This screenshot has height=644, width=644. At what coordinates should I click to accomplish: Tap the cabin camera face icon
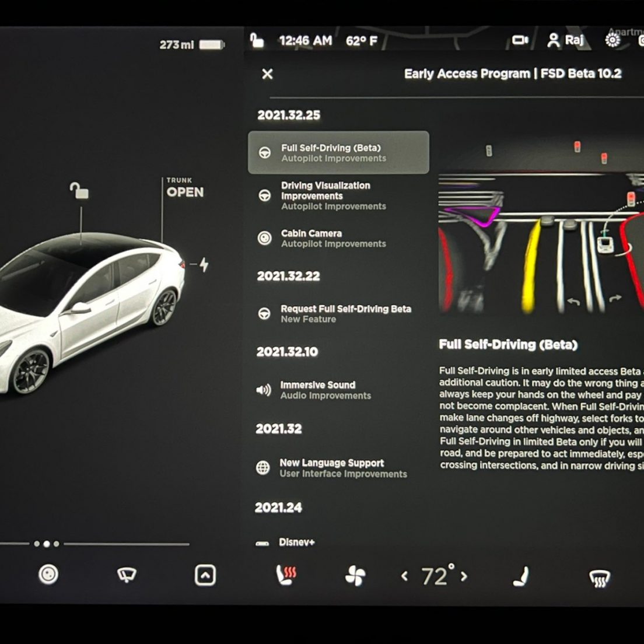coord(264,238)
